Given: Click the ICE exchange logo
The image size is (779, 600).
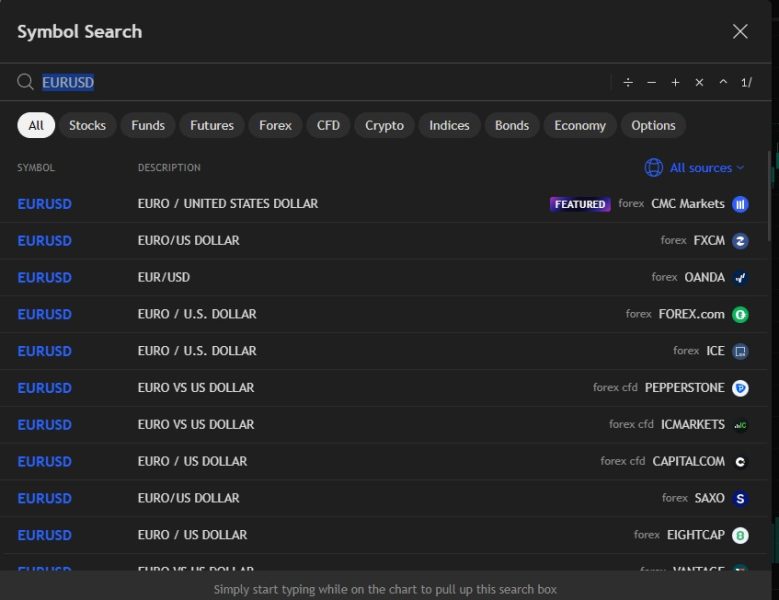Looking at the screenshot, I should [740, 351].
